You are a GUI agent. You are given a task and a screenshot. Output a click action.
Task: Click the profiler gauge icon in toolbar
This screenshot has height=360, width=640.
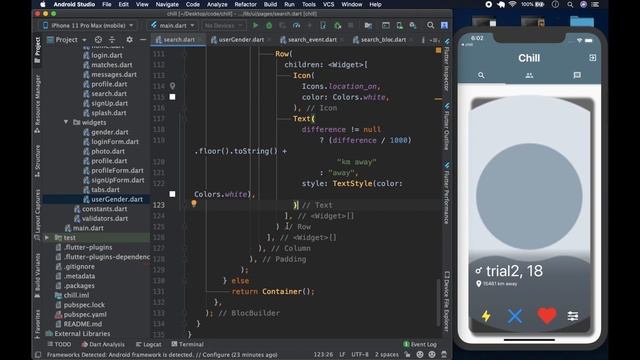point(296,25)
